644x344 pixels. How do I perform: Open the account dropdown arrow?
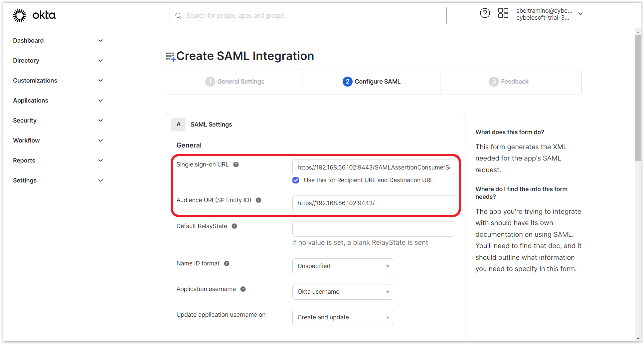click(x=580, y=14)
